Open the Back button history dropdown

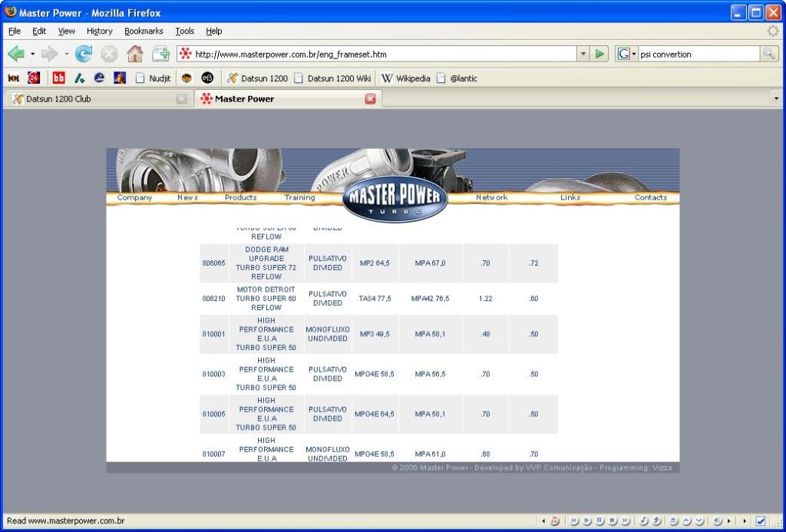point(32,54)
